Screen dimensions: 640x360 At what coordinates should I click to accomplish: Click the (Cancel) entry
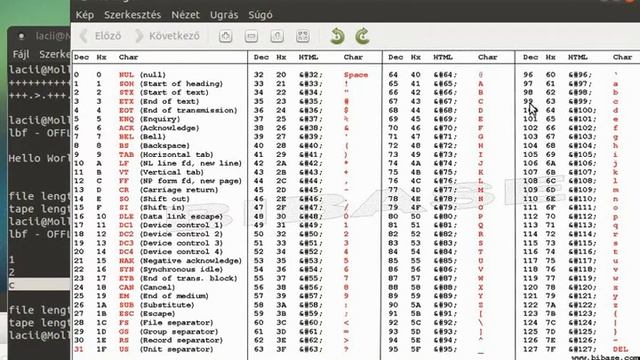coord(157,287)
